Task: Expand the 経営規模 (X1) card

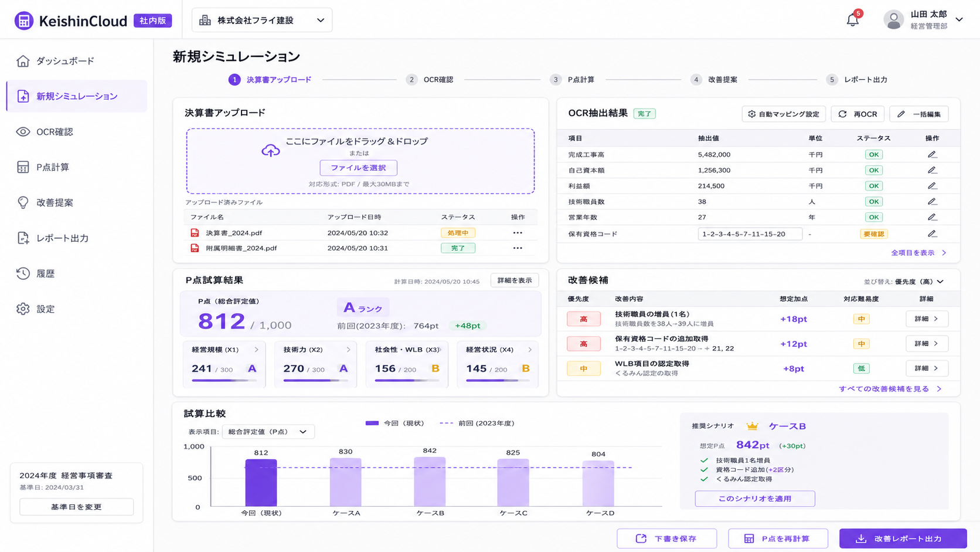Action: 256,350
